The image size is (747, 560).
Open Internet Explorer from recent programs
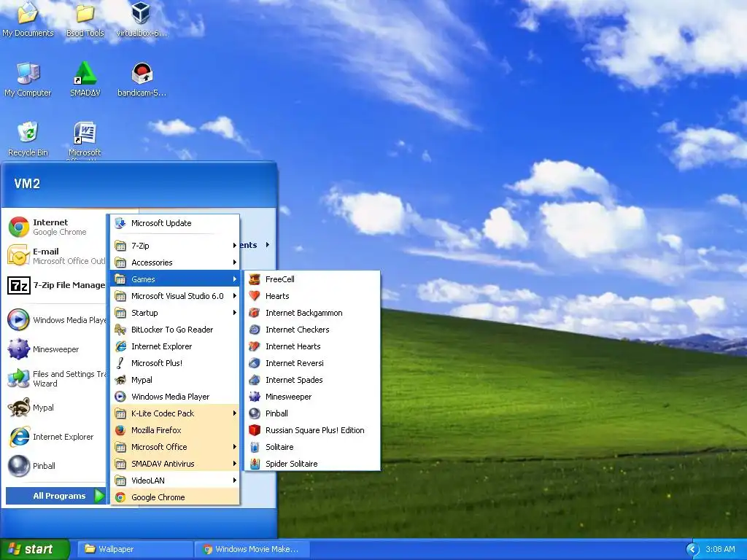55,437
